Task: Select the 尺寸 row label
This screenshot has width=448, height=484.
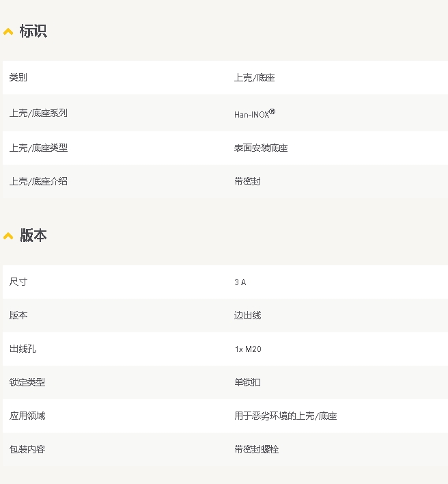Action: (18, 282)
